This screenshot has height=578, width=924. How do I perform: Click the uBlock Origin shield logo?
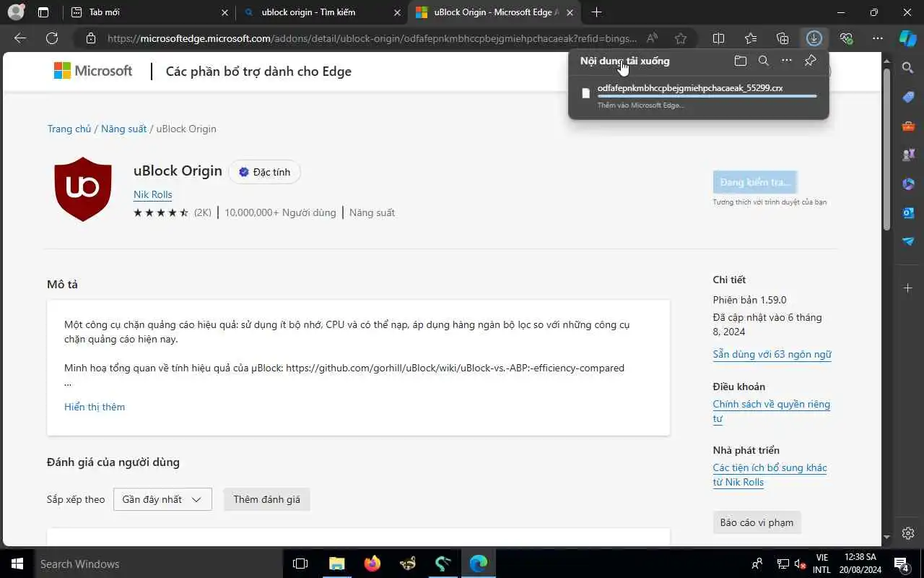click(x=83, y=189)
